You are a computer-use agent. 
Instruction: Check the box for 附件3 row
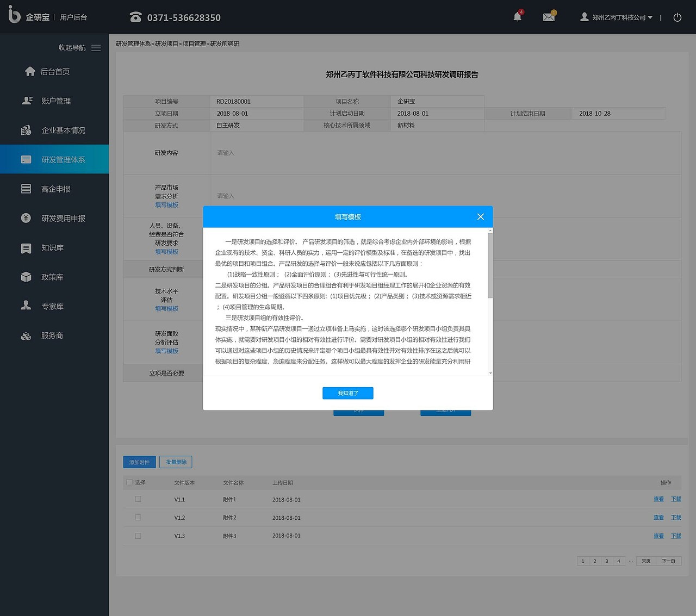click(138, 536)
